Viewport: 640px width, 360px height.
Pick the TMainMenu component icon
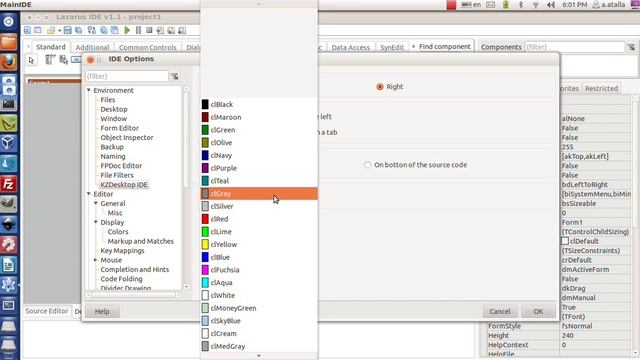50,60
